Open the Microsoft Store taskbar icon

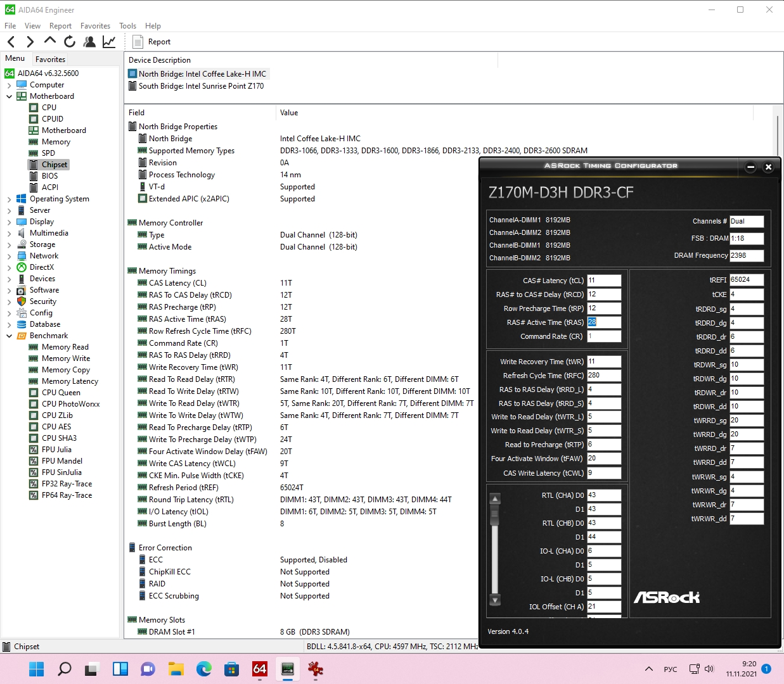pos(231,669)
